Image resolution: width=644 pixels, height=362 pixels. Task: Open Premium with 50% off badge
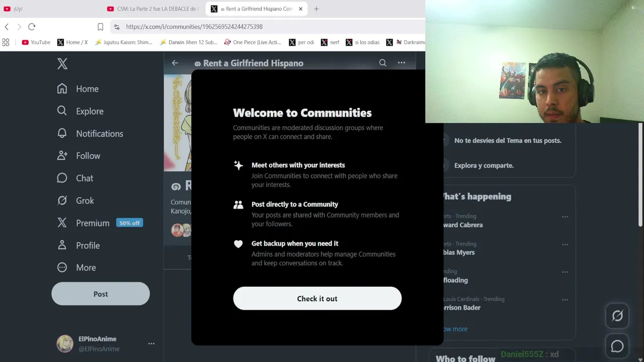pyautogui.click(x=100, y=223)
